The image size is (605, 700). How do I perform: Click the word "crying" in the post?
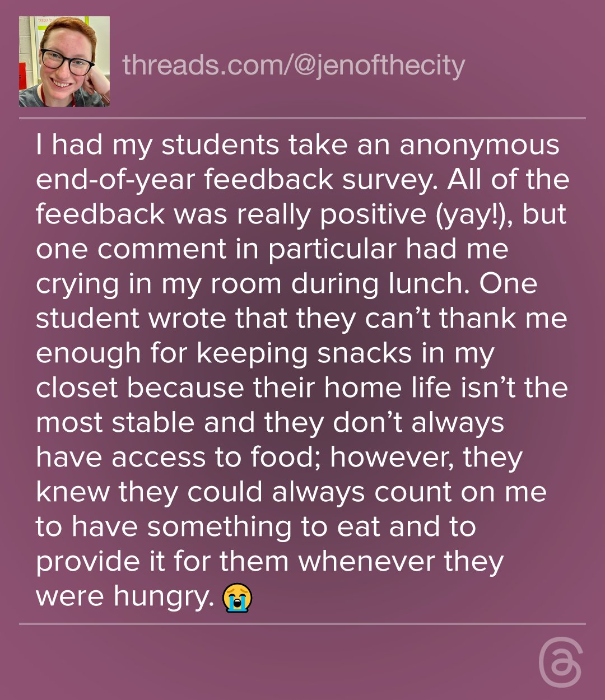coord(77,284)
